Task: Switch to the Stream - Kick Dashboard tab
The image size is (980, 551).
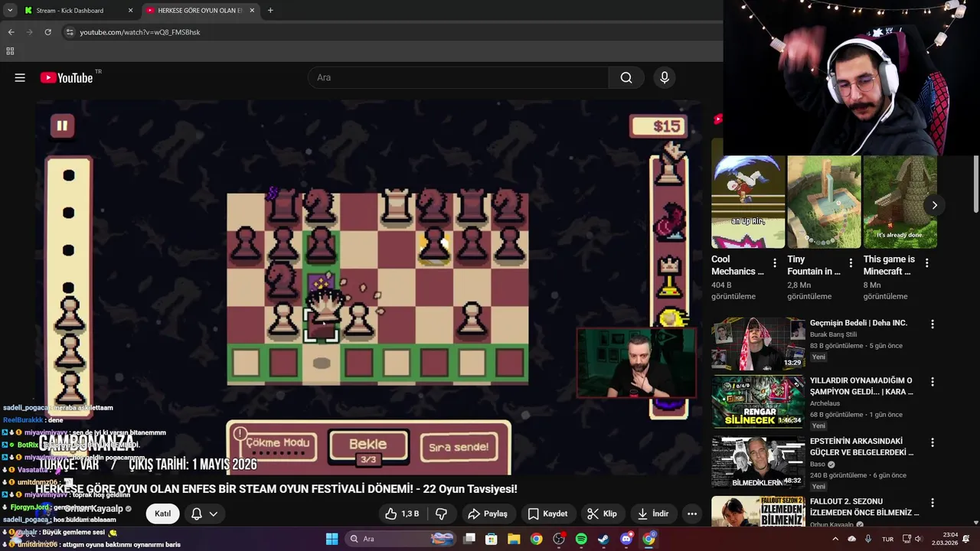Action: click(x=77, y=11)
